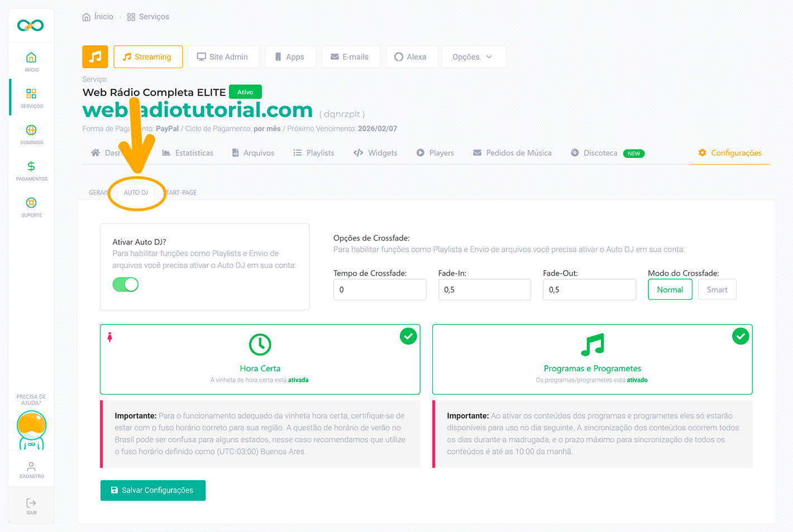This screenshot has width=793, height=532.
Task: Open the Configurações tab
Action: [730, 153]
